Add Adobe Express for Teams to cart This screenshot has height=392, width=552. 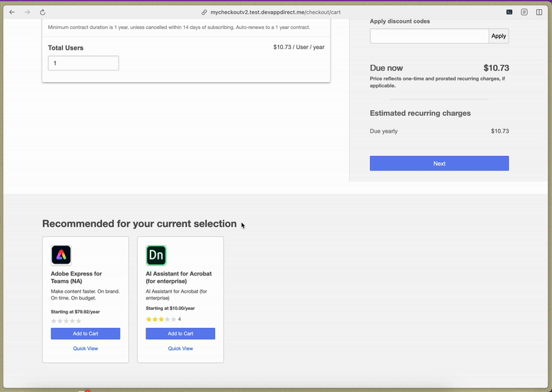(x=86, y=334)
